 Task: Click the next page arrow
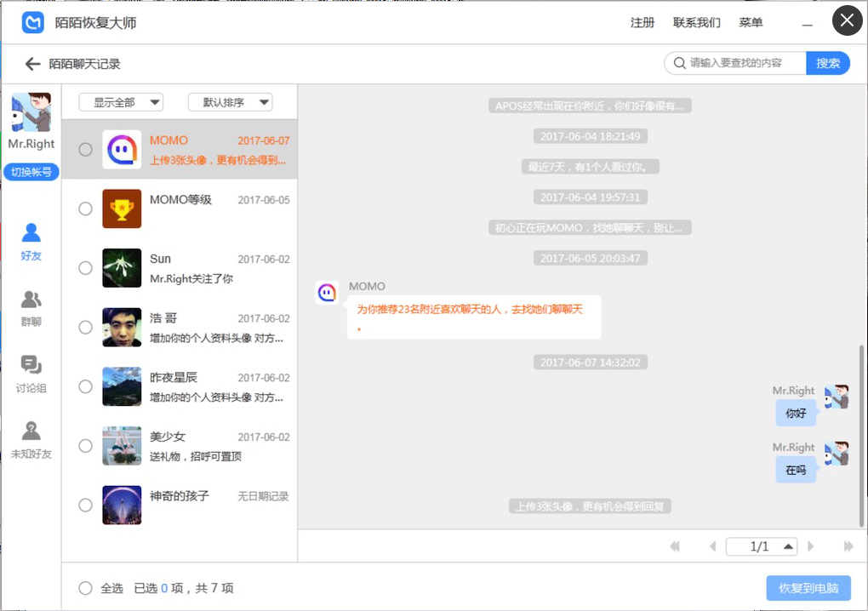pos(811,546)
